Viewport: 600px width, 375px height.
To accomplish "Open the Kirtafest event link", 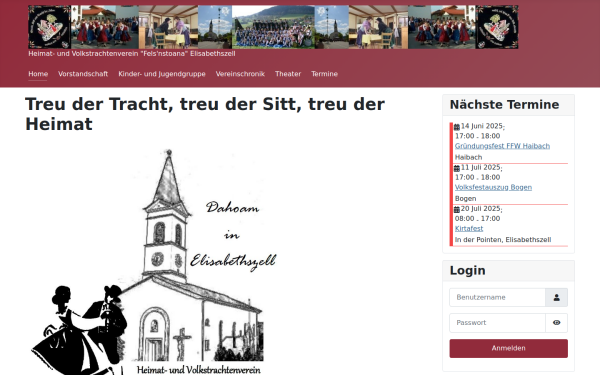I will point(469,229).
